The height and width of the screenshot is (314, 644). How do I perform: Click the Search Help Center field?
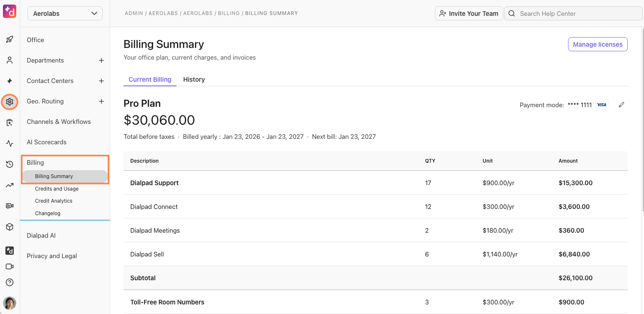(573, 13)
